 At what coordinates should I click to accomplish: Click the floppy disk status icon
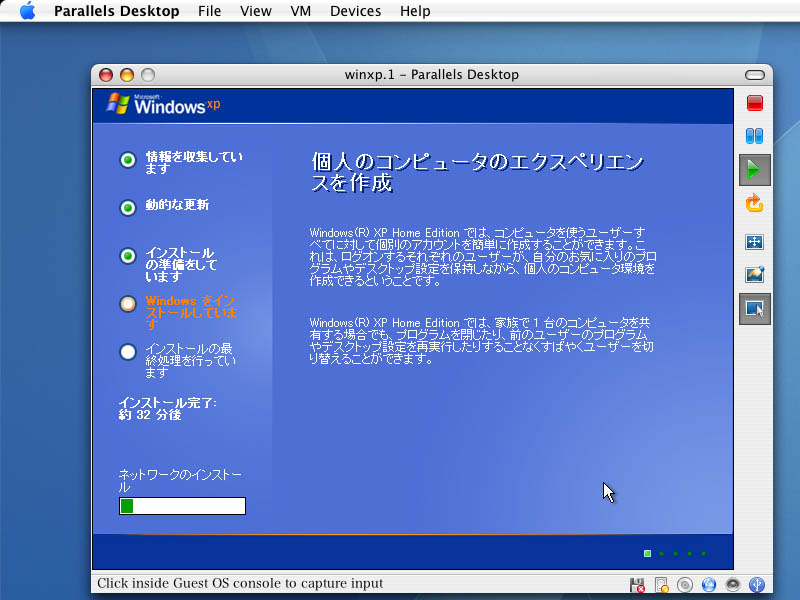(637, 584)
